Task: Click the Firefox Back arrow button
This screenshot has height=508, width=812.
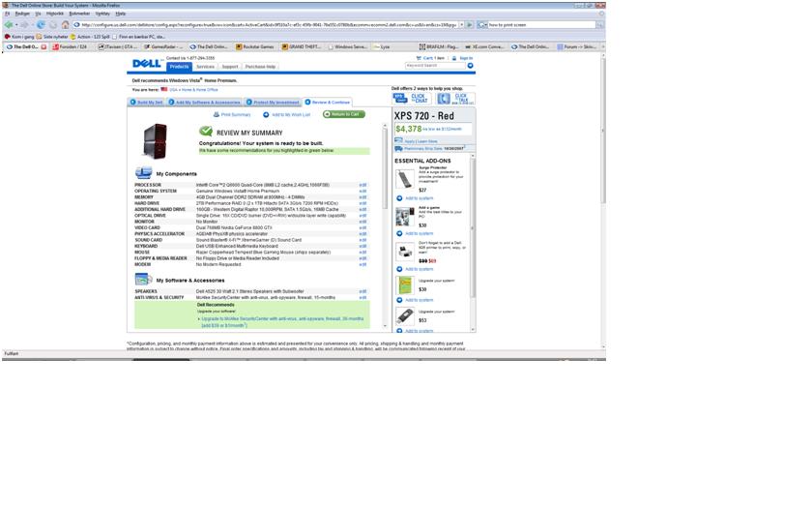Action: tap(9, 24)
